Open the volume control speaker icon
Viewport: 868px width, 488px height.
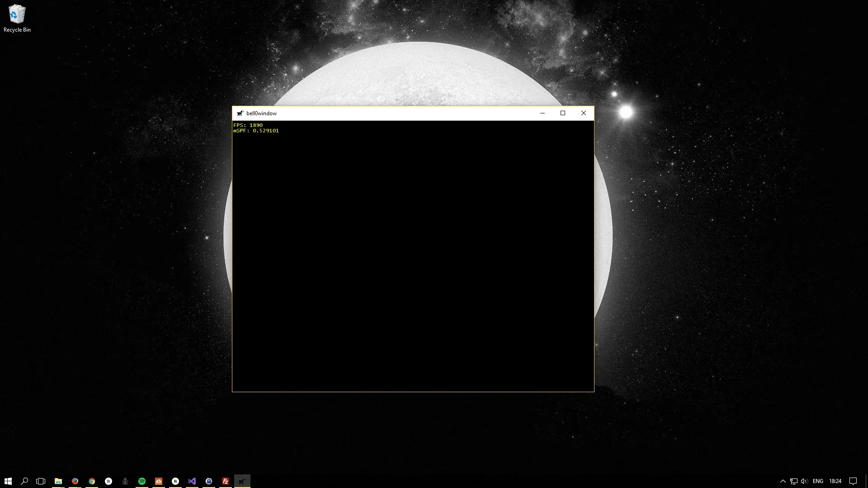click(804, 481)
